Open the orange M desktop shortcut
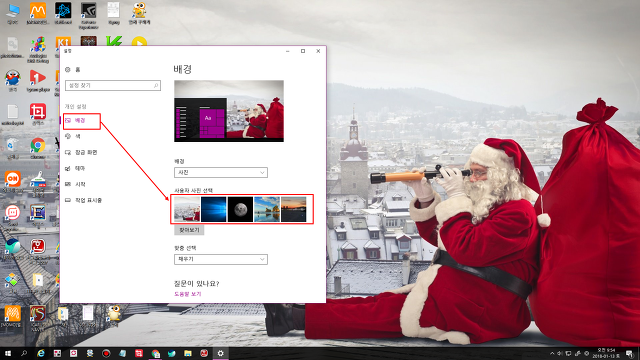The width and height of the screenshot is (640, 360). coord(38,13)
